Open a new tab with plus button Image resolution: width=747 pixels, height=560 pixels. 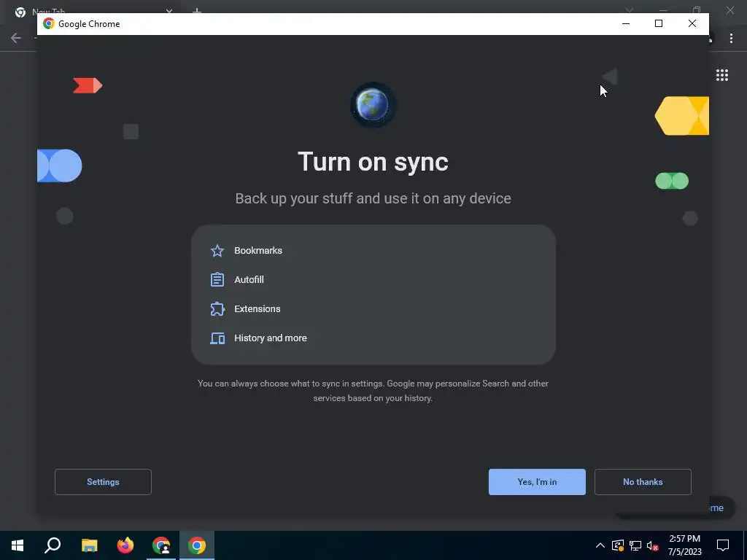click(x=197, y=10)
